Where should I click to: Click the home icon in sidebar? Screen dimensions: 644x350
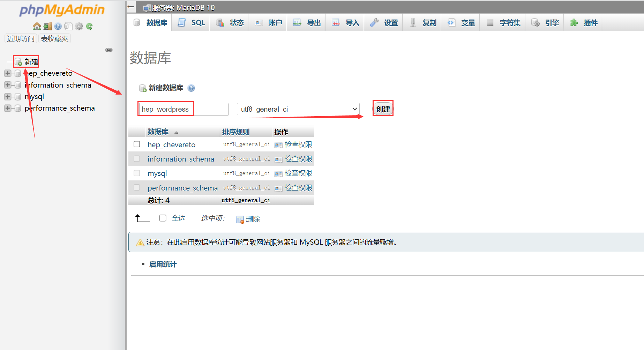coord(37,27)
